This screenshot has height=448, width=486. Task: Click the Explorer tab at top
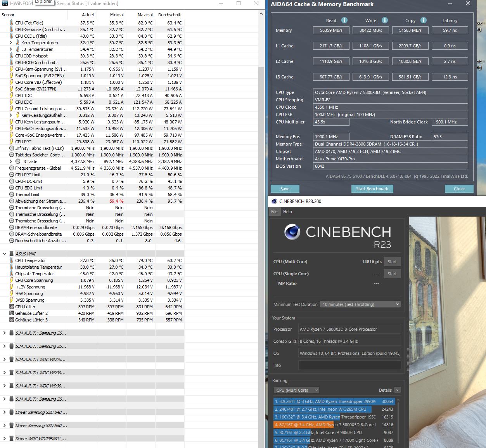coord(43,2)
